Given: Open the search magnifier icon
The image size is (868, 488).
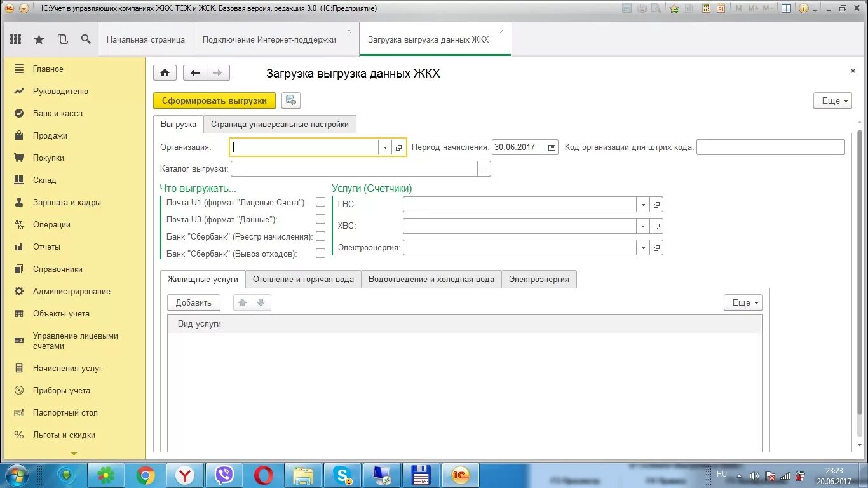Looking at the screenshot, I should [86, 39].
